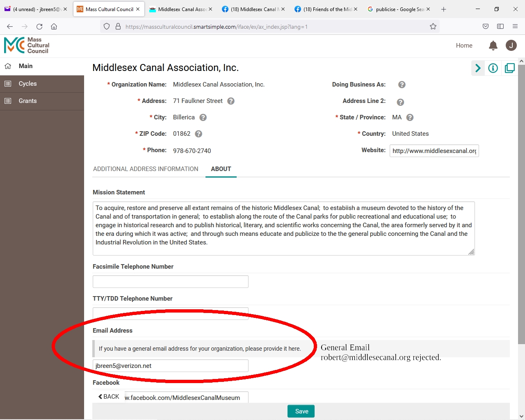Open the Pocket save icon

tap(486, 27)
